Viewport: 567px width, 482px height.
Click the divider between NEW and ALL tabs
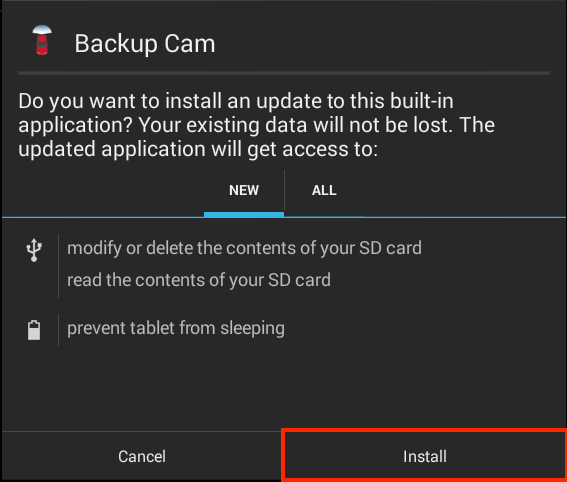[284, 190]
